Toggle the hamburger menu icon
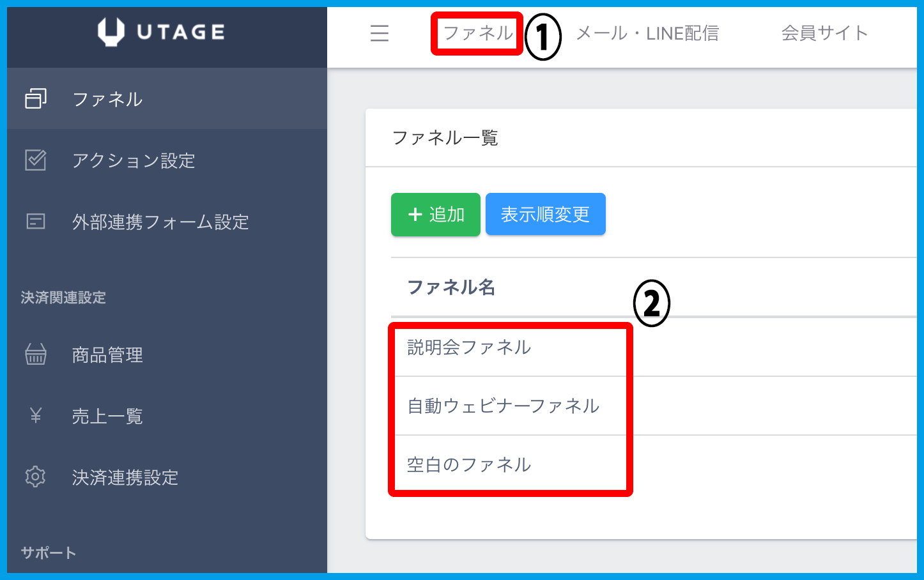This screenshot has height=580, width=924. tap(380, 33)
